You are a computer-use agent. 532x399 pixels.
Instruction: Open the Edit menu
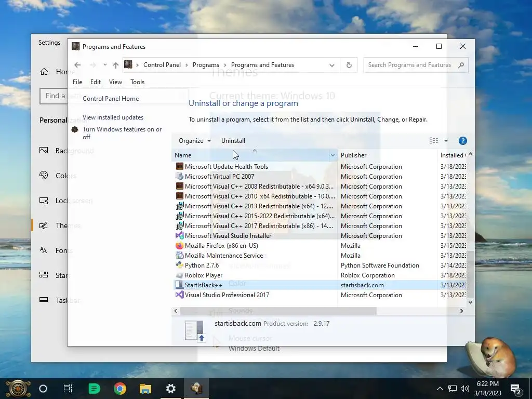pyautogui.click(x=96, y=82)
